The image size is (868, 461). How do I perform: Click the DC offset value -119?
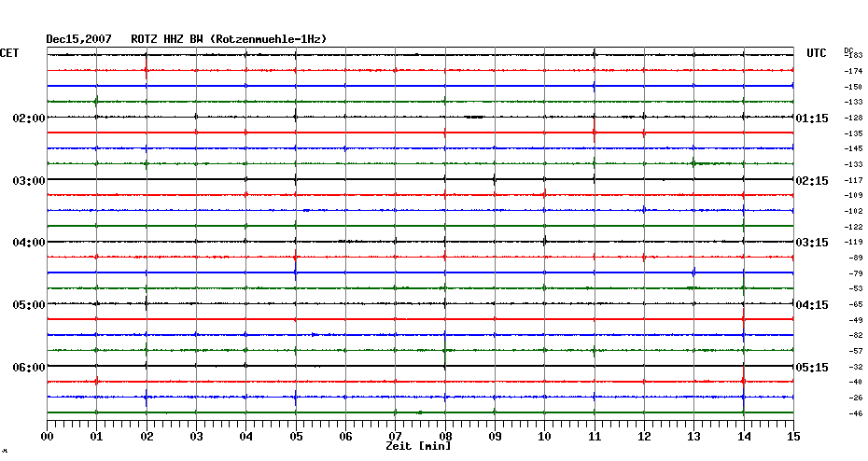854,242
